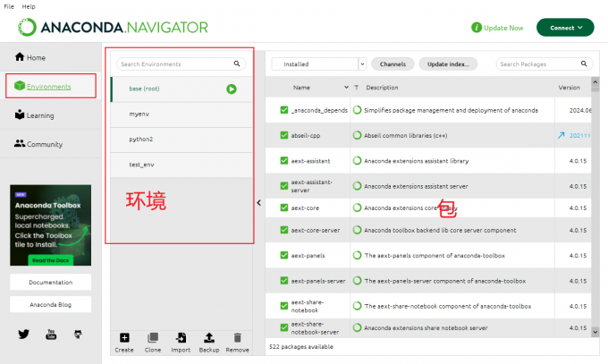Image resolution: width=608 pixels, height=364 pixels.
Task: Click the search packages magnifier icon
Action: (584, 63)
